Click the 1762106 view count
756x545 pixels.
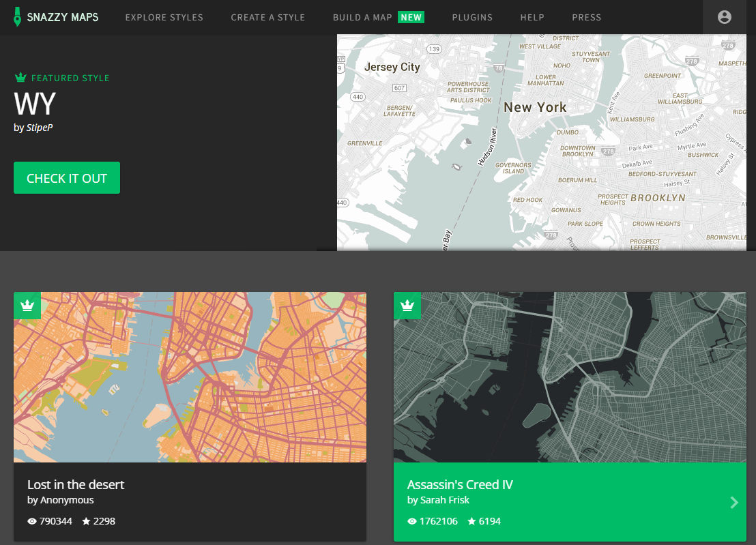pyautogui.click(x=438, y=521)
